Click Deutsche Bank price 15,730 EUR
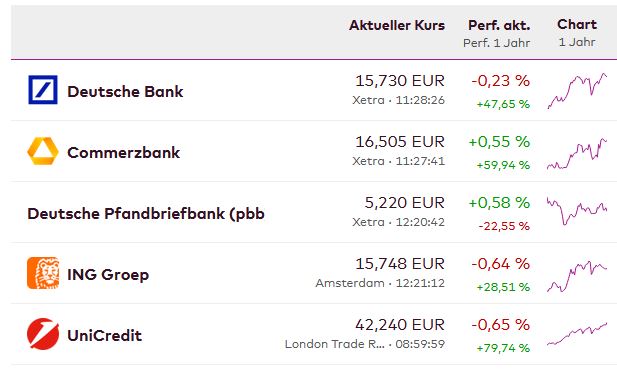 (400, 81)
